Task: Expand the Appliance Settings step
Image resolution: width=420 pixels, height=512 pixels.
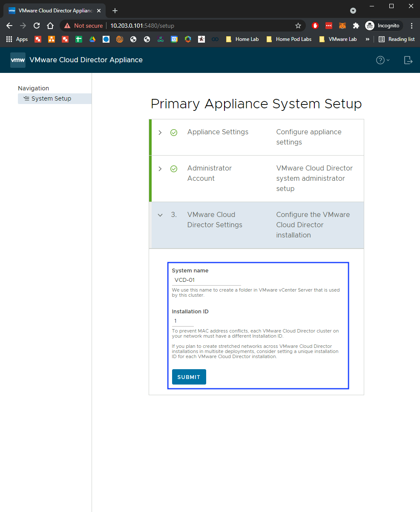Action: tap(160, 133)
